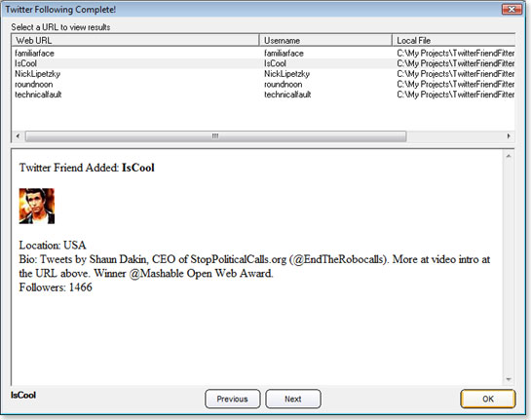Select the roundnoon result row

[x=263, y=84]
